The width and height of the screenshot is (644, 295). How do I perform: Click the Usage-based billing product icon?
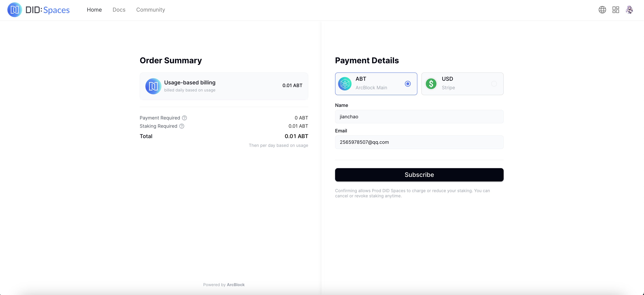[x=153, y=86]
